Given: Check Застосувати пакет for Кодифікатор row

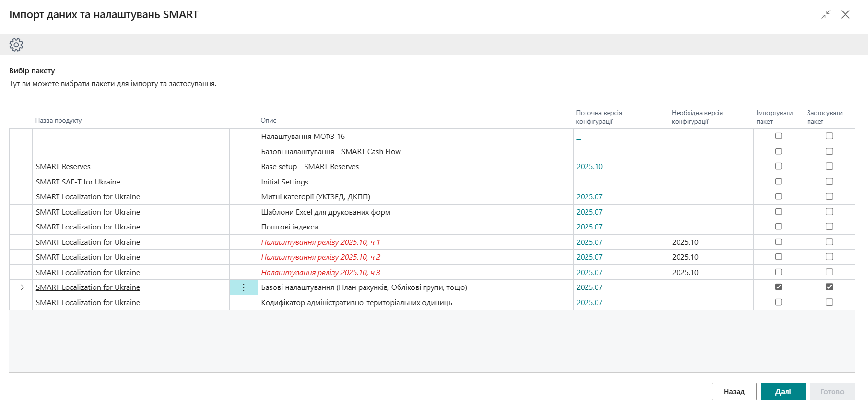Looking at the screenshot, I should point(829,302).
